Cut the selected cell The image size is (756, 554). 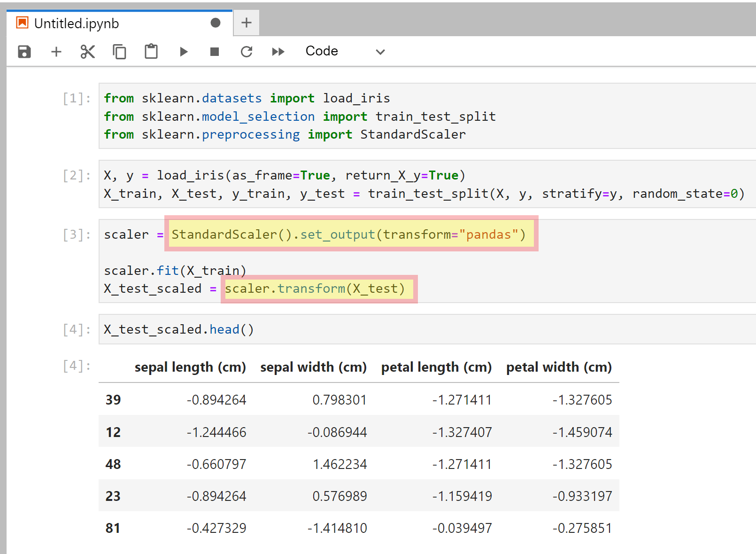87,52
